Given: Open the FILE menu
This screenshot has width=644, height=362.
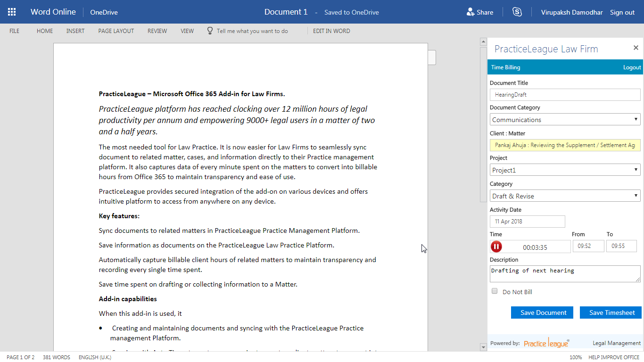Looking at the screenshot, I should pos(15,31).
